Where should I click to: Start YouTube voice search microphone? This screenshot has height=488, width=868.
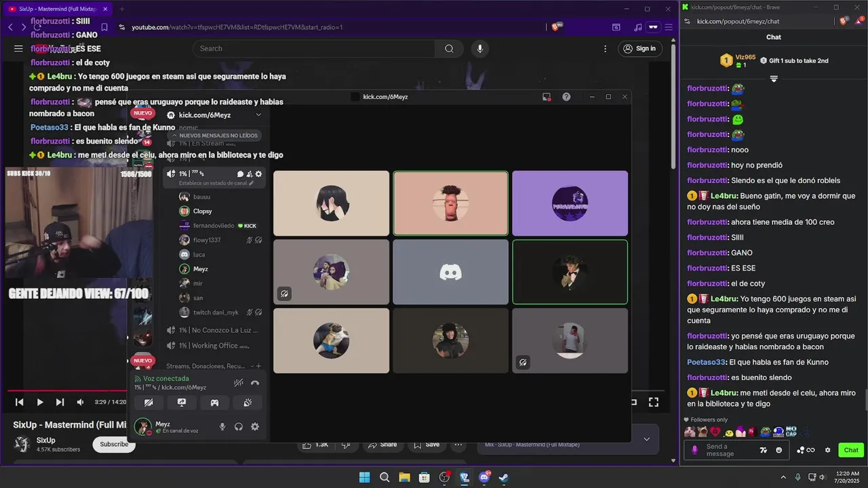[x=480, y=48]
